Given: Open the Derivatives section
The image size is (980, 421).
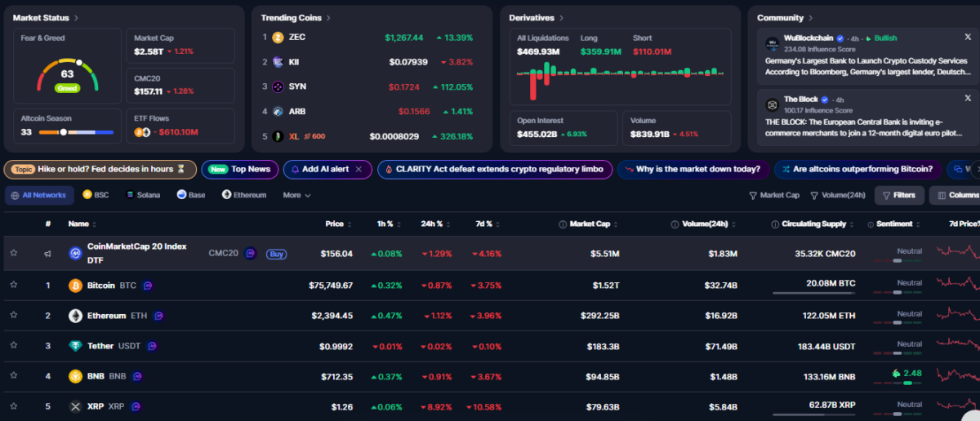Looking at the screenshot, I should click(536, 17).
